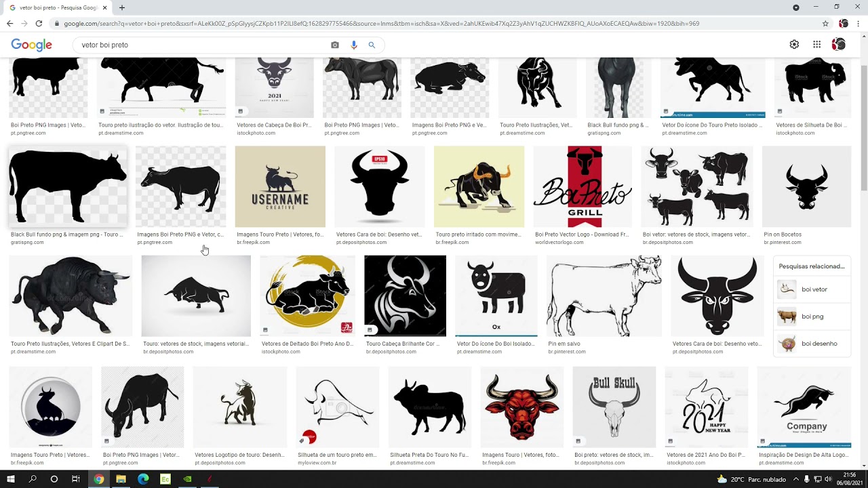Click the blue magnifier search icon

(x=372, y=45)
